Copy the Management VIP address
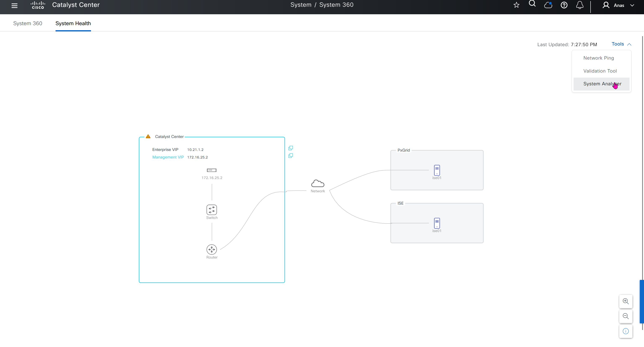The height and width of the screenshot is (347, 644). pyautogui.click(x=291, y=156)
